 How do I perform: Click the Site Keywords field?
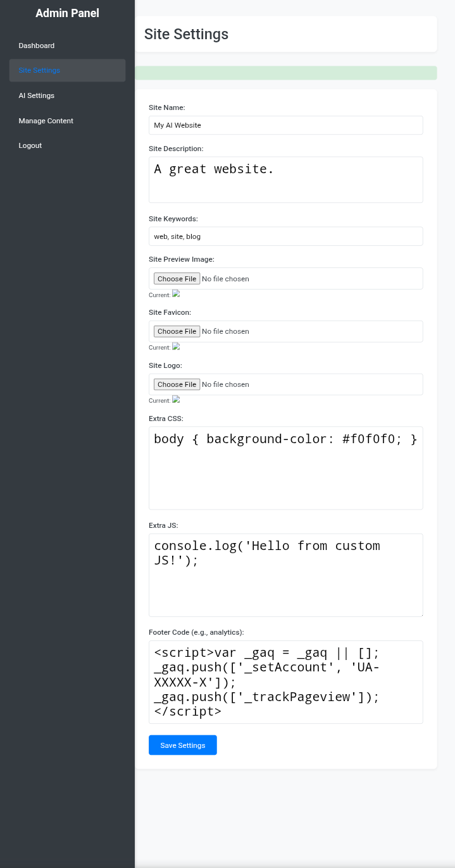click(x=285, y=236)
